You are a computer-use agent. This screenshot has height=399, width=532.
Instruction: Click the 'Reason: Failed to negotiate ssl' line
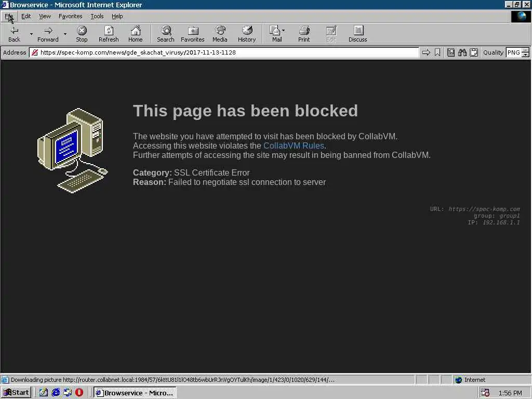(229, 182)
